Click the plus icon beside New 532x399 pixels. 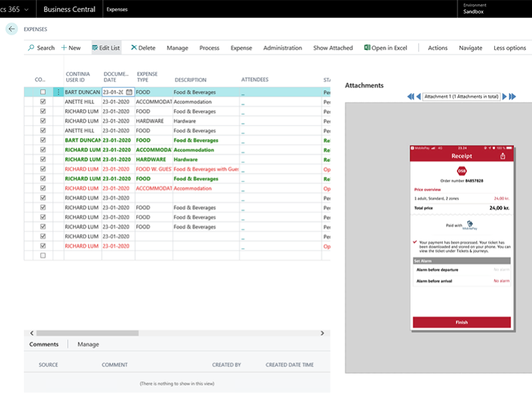tap(64, 48)
